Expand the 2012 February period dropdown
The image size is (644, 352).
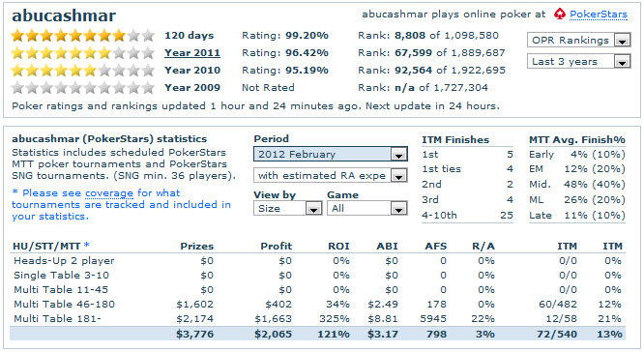tap(330, 155)
